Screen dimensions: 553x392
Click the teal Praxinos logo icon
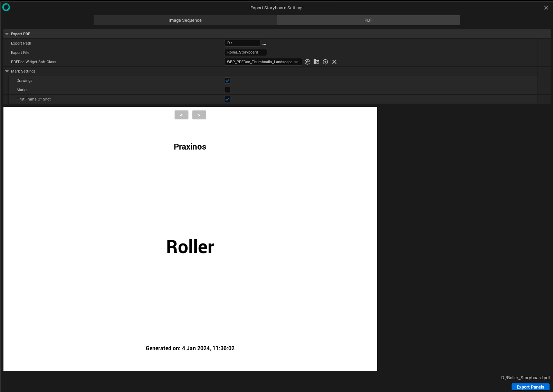coord(6,7)
